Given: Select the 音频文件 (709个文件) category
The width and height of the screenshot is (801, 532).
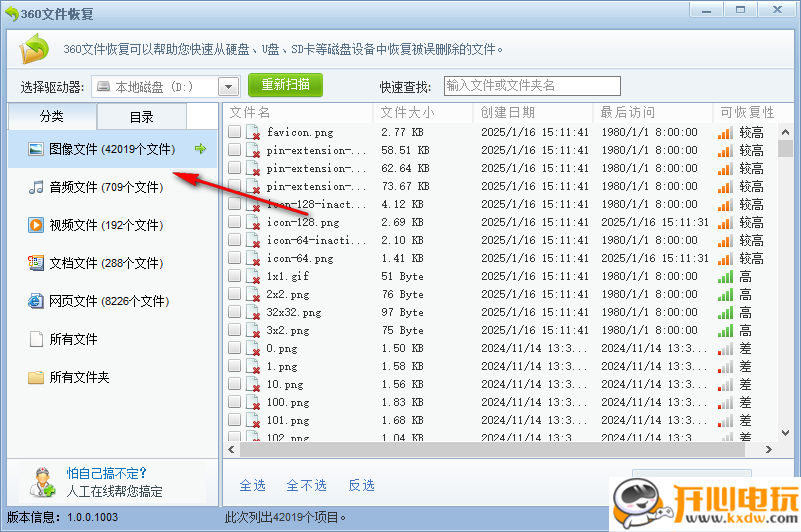Looking at the screenshot, I should click(112, 187).
